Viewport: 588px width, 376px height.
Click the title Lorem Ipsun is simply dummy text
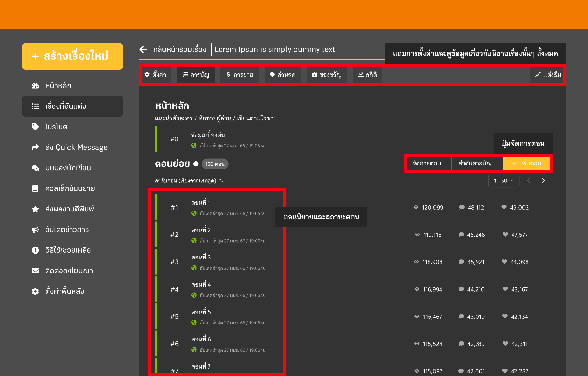[275, 49]
